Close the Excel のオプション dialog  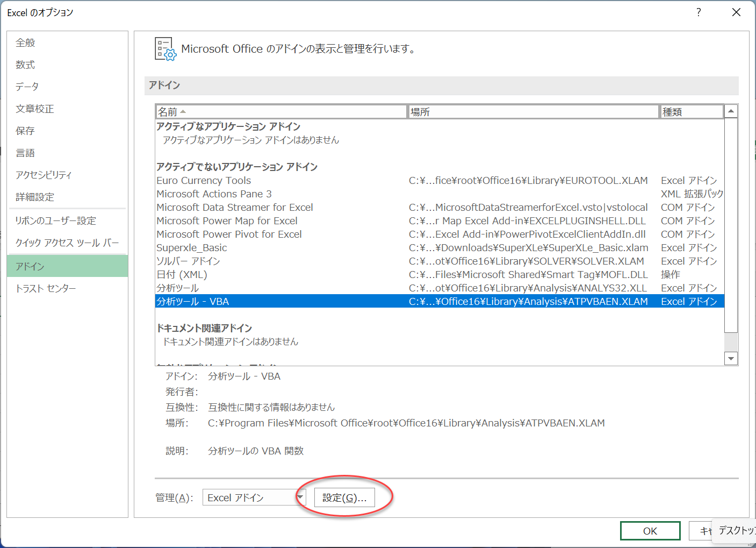coord(736,12)
